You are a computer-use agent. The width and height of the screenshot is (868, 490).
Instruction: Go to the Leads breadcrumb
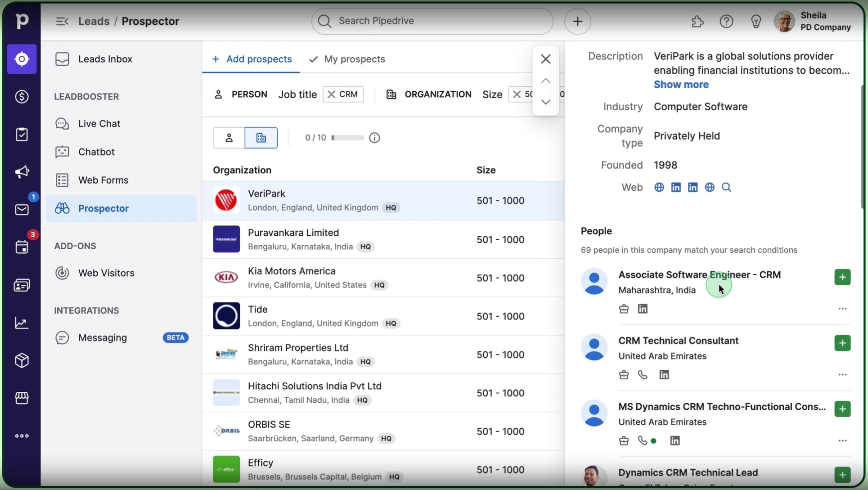pyautogui.click(x=94, y=21)
